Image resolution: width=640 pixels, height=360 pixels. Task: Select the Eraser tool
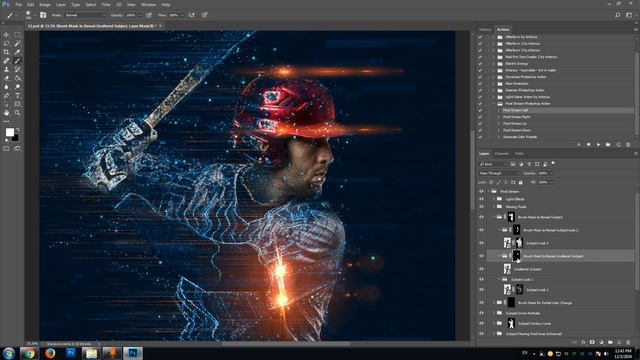pyautogui.click(x=6, y=78)
